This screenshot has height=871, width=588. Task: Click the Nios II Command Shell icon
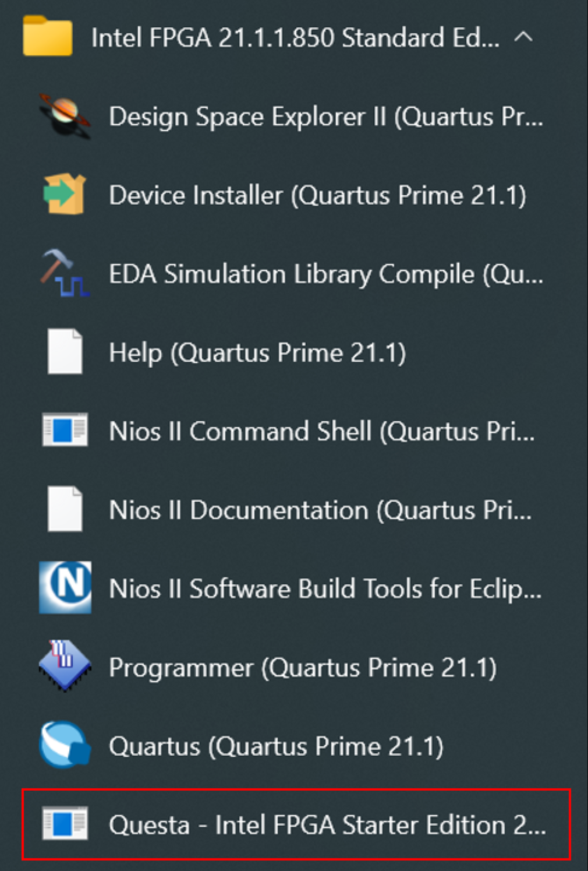pos(65,431)
